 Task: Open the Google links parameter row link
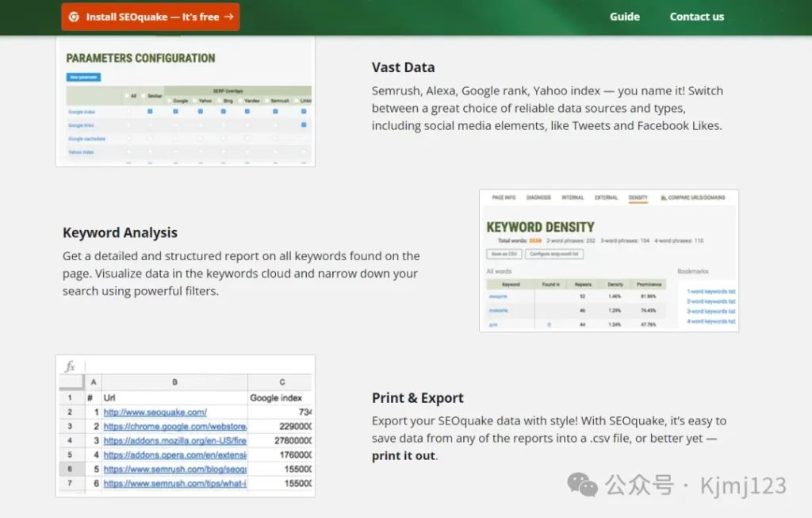pos(81,125)
